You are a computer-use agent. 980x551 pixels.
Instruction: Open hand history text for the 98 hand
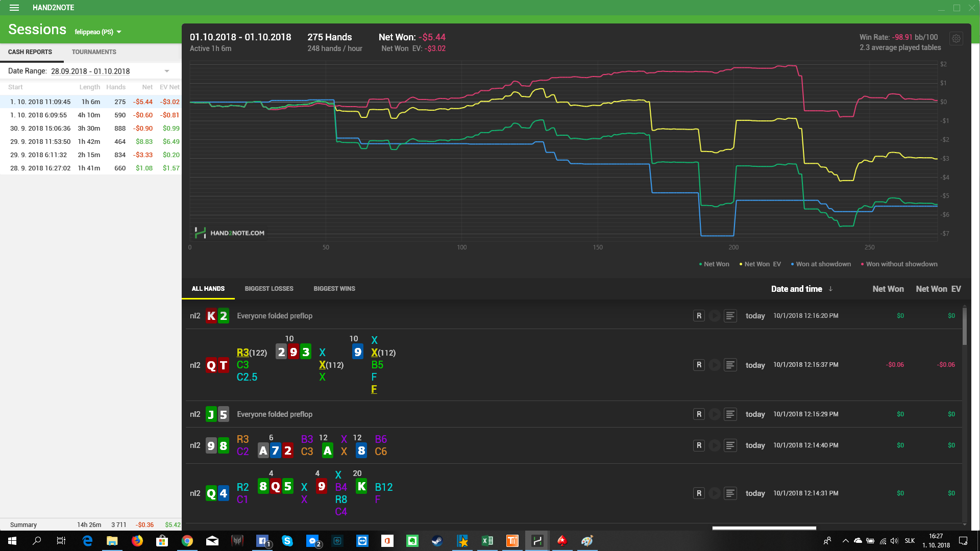tap(730, 445)
